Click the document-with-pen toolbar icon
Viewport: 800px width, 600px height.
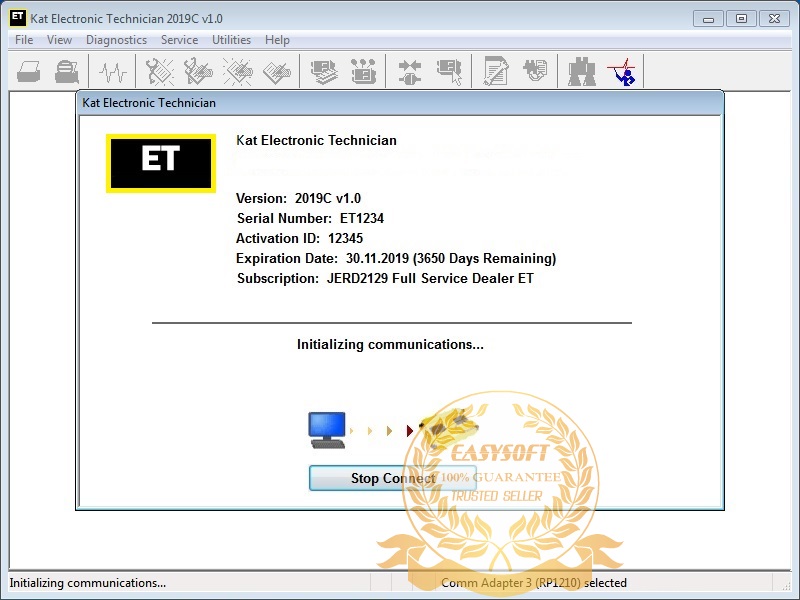coord(495,71)
